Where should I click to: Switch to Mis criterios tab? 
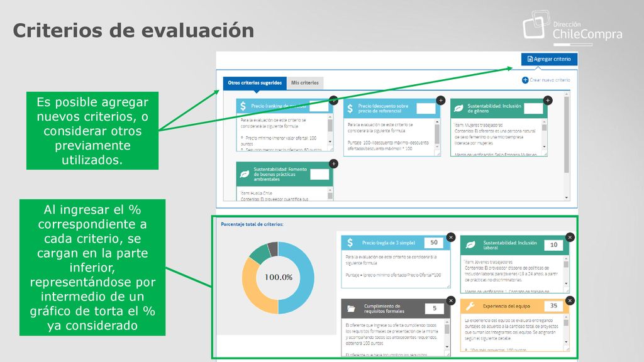[x=305, y=83]
